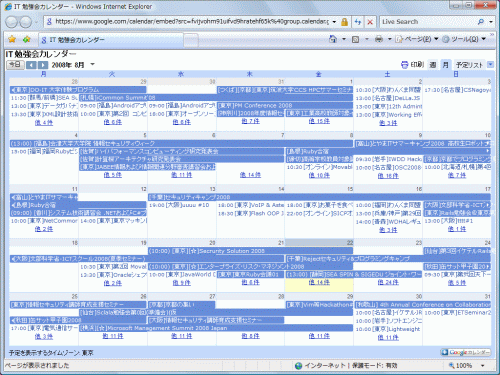Open the Security Solution 2008 event
The width and height of the screenshot is (500, 375).
(x=250, y=251)
